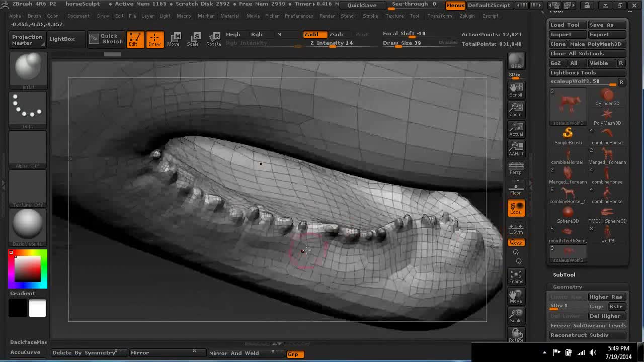Click the QuickSave button
This screenshot has width=644, height=362.
pyautogui.click(x=362, y=5)
